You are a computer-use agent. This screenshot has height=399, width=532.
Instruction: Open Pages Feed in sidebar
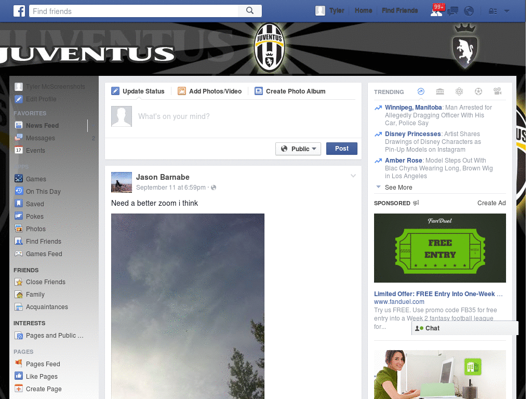coord(43,364)
